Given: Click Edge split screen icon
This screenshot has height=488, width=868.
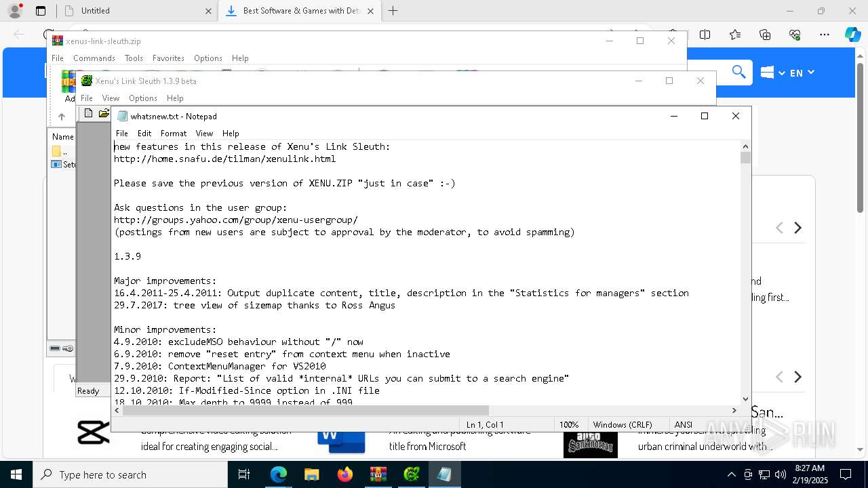Looking at the screenshot, I should [x=705, y=35].
